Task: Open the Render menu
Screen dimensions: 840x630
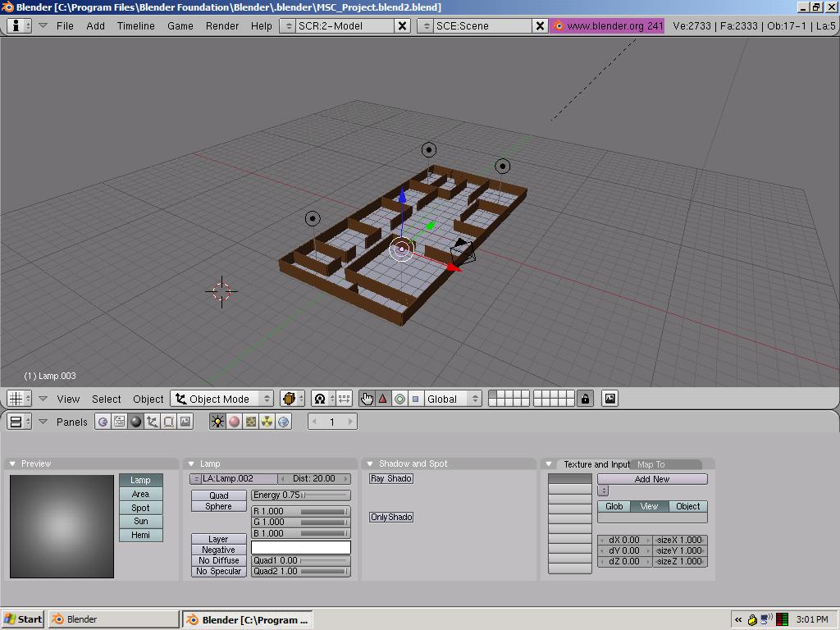Action: (x=222, y=25)
